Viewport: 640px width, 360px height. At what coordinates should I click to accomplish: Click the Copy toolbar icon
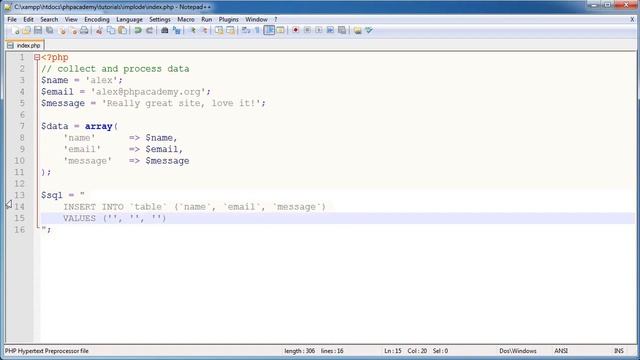coord(111,31)
